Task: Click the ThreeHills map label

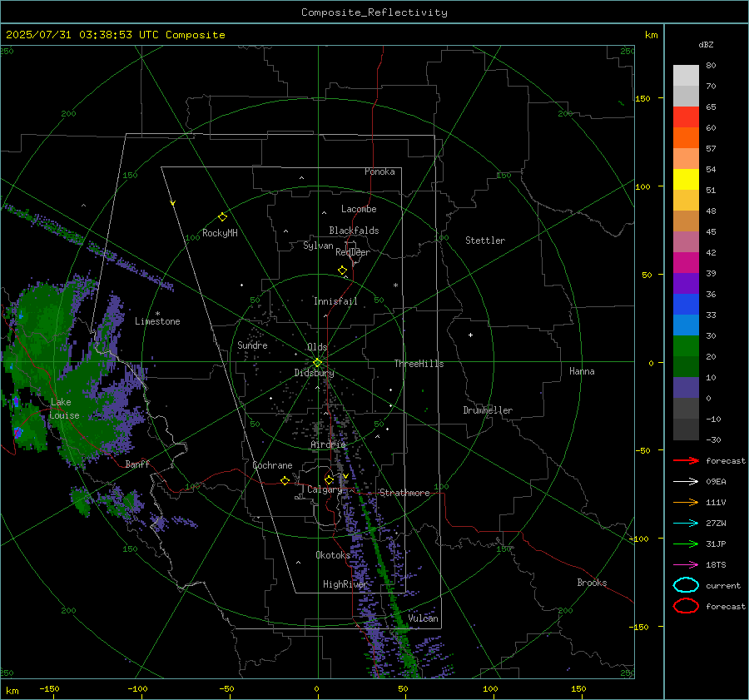Action: coord(419,364)
